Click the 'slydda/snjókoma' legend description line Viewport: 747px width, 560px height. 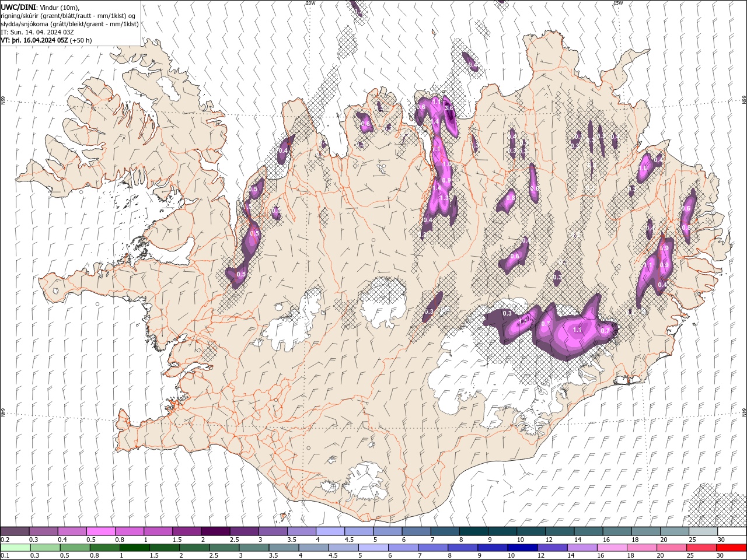click(70, 24)
